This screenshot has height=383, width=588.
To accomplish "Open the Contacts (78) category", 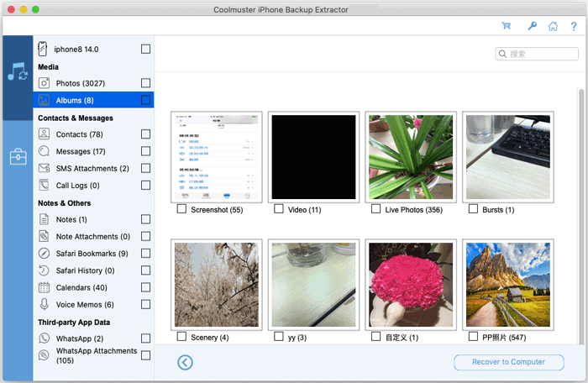I will click(x=79, y=134).
